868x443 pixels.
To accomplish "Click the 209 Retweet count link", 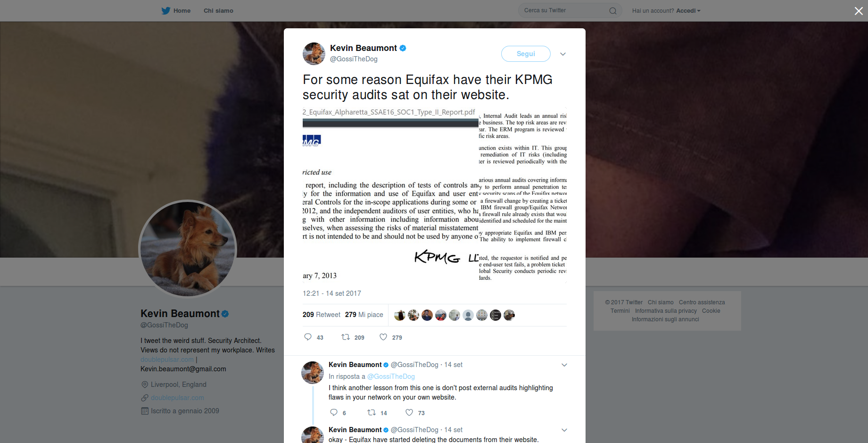I will pyautogui.click(x=322, y=315).
